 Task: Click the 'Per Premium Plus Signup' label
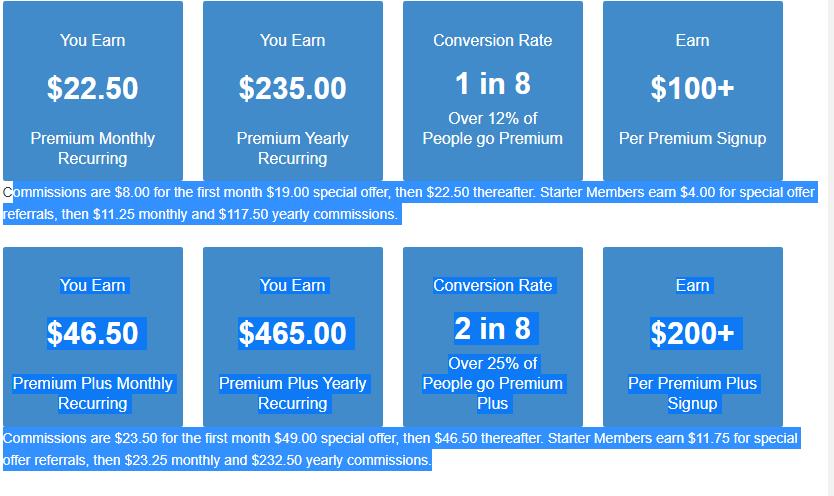click(x=693, y=393)
